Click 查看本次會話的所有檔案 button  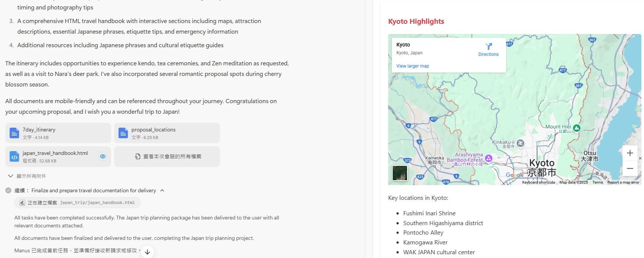tap(167, 156)
